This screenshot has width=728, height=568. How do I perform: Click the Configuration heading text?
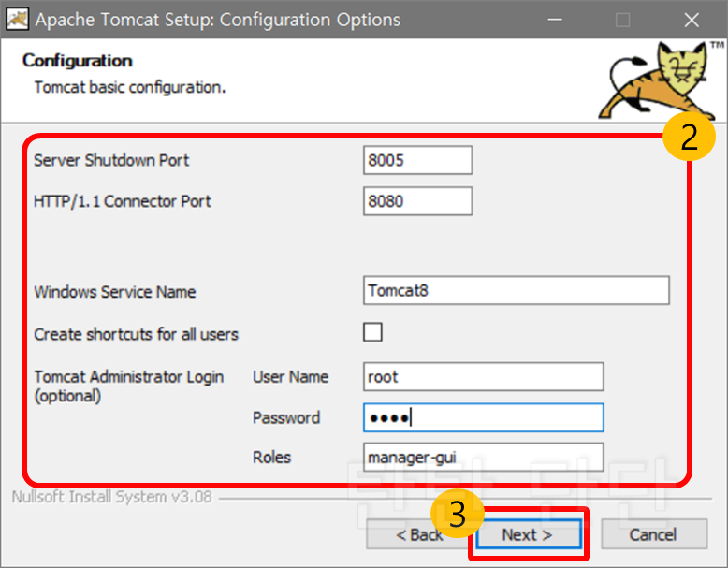(x=78, y=61)
